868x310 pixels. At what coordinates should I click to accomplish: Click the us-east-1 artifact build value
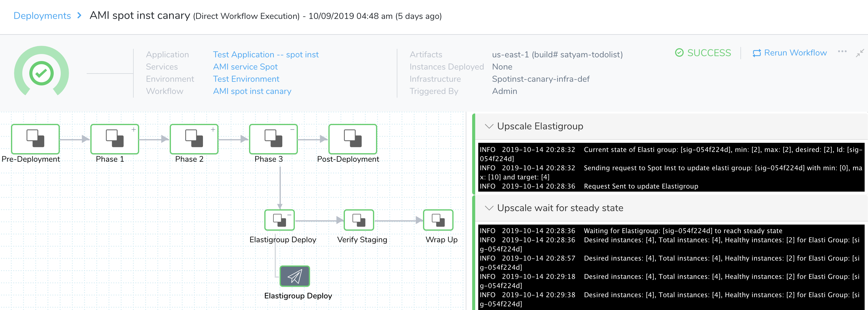(557, 55)
